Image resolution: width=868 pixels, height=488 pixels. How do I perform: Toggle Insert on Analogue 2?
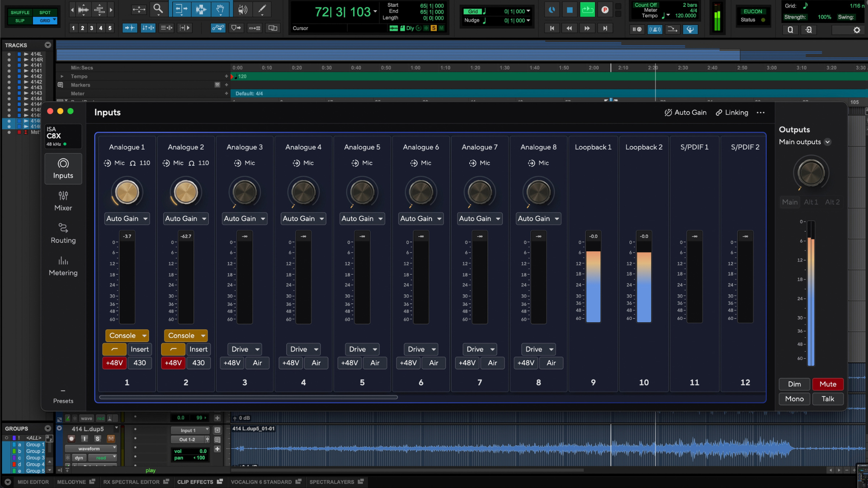198,349
